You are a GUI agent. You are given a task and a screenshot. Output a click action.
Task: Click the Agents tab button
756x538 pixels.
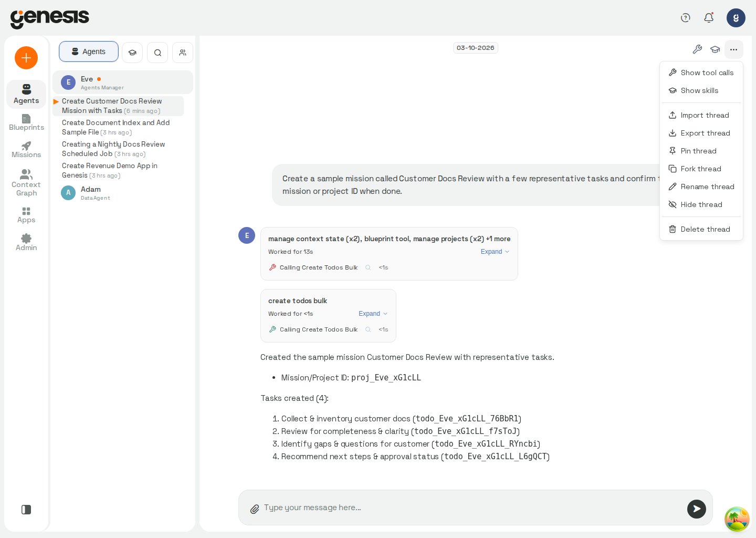point(89,51)
